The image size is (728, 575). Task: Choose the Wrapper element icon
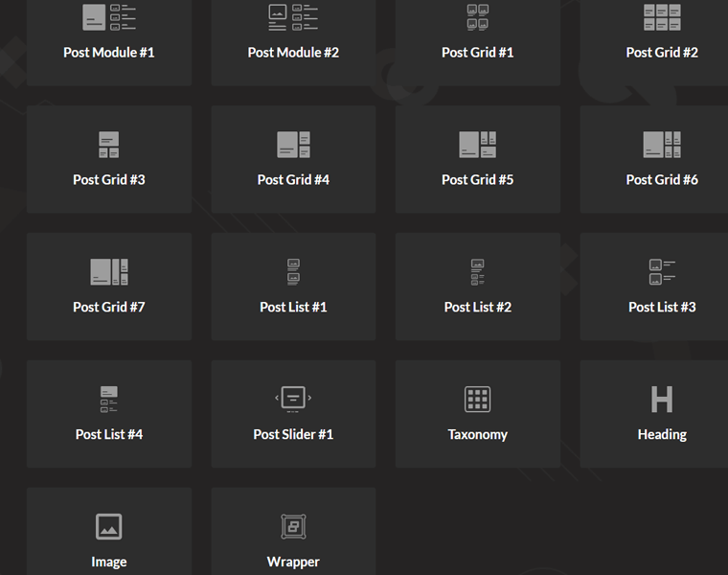pos(293,526)
